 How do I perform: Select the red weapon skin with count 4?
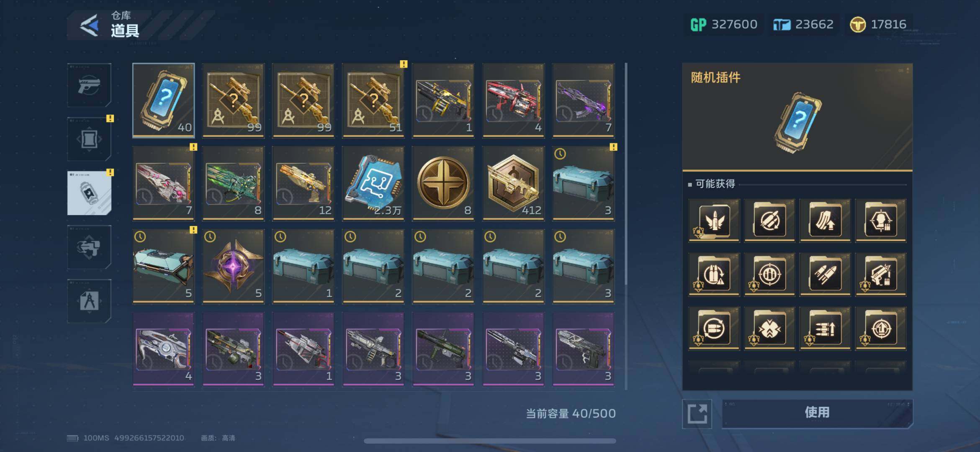coord(513,100)
